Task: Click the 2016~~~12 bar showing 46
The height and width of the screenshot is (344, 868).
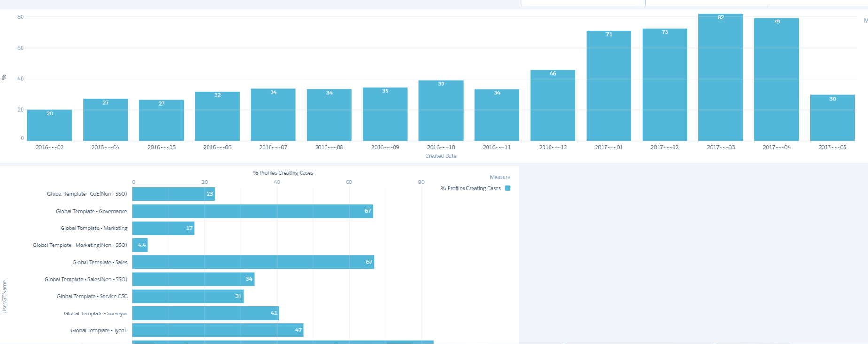Action: coord(552,106)
